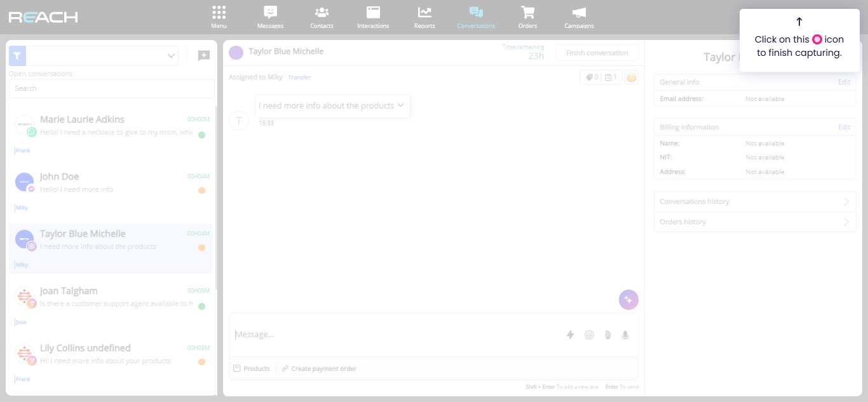Expand Orders history section

pyautogui.click(x=755, y=222)
